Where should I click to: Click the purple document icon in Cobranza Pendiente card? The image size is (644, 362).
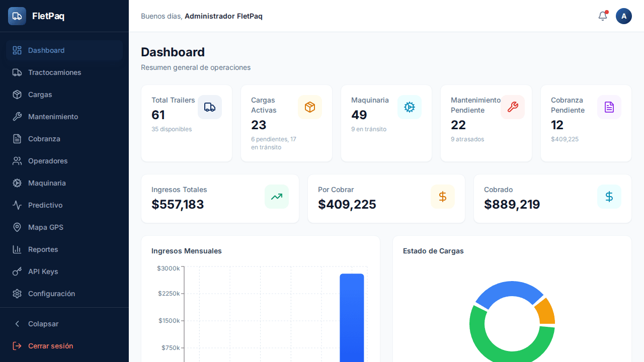pos(609,107)
